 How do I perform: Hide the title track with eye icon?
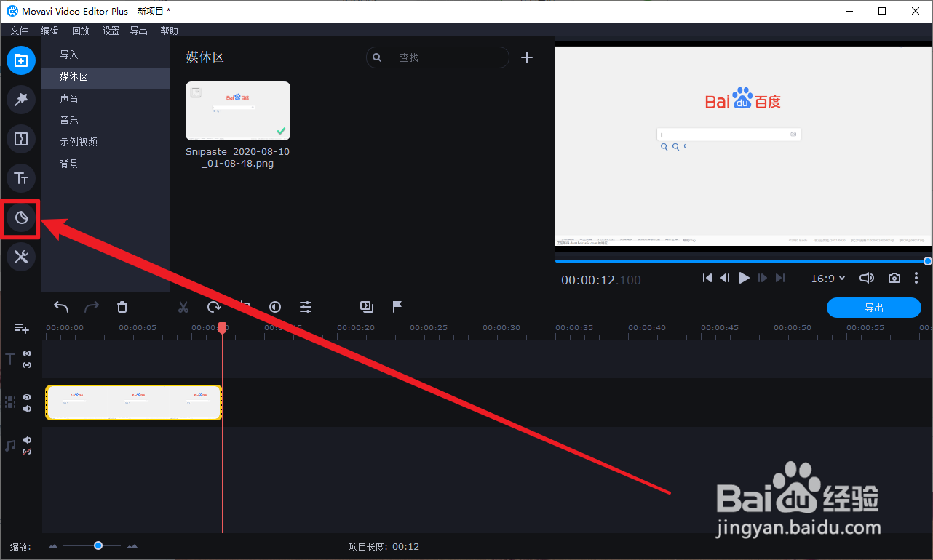pyautogui.click(x=27, y=353)
